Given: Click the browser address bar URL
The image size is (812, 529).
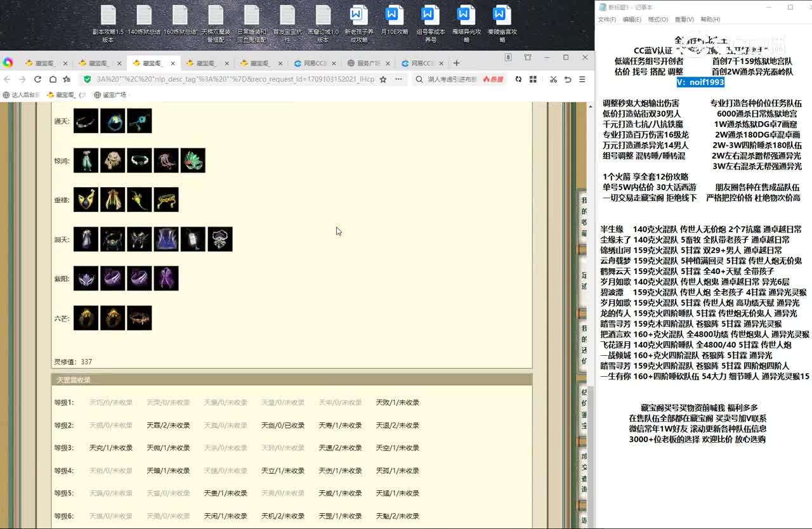Looking at the screenshot, I should tap(235, 79).
